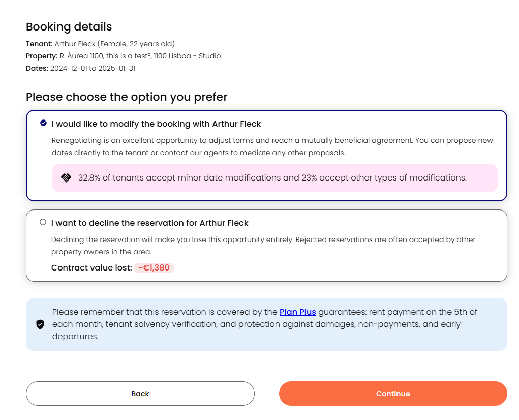Click the -€1,380 red value badge
Image resolution: width=519 pixels, height=420 pixels.
(154, 267)
